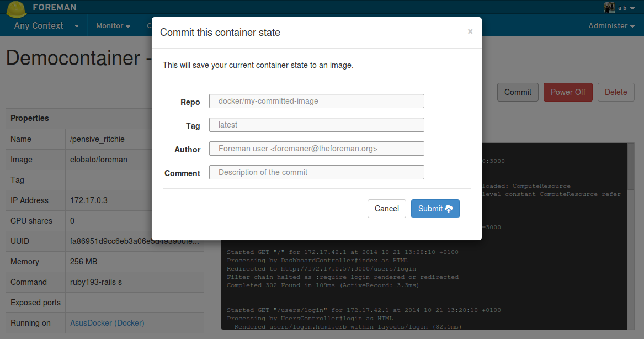
Task: Click the Repo input field
Action: click(316, 101)
